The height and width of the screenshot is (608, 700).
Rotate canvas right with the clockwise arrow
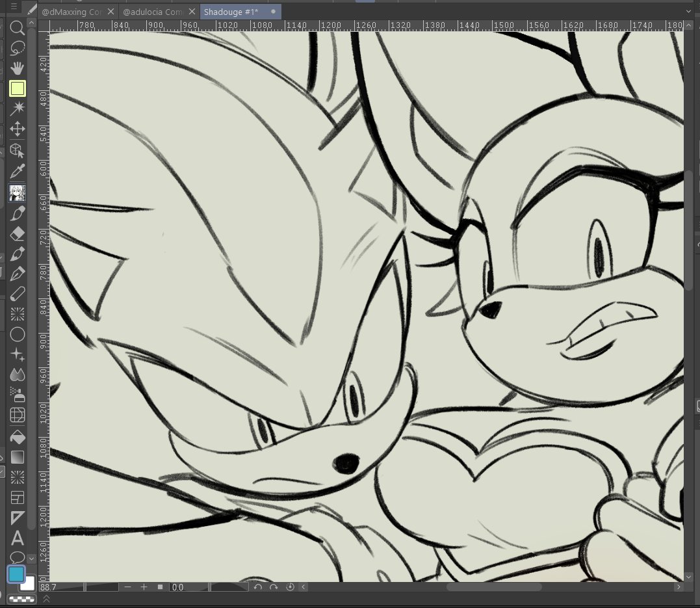pos(274,587)
